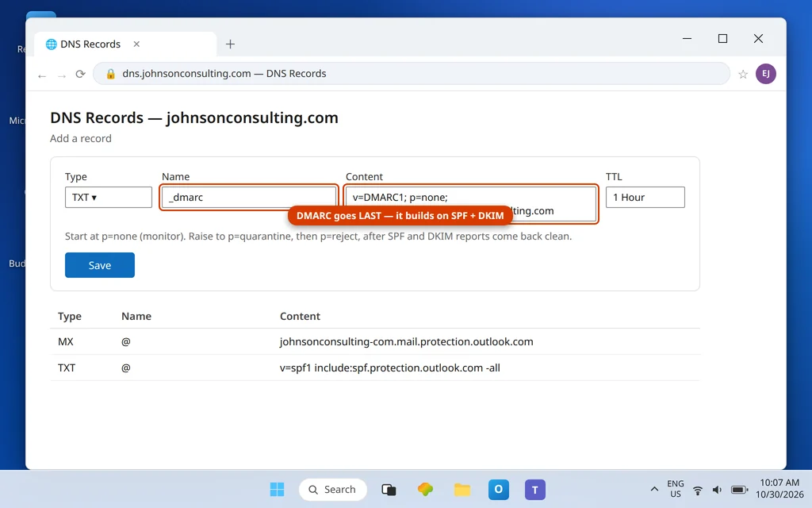Click the v=spf1 include record content
The width and height of the screenshot is (812, 508).
click(390, 368)
